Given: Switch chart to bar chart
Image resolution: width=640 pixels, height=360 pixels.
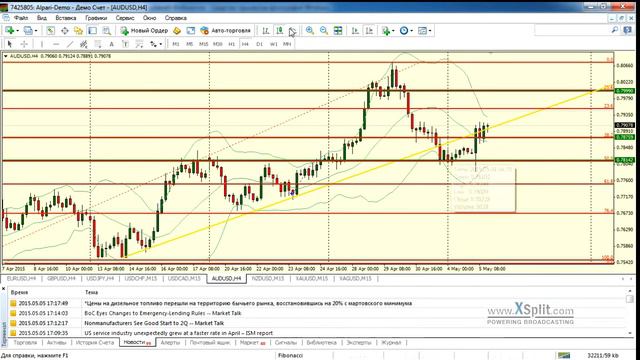Looking at the screenshot, I should click(266, 31).
